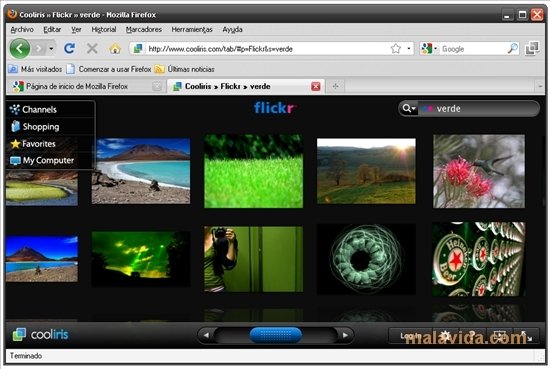
Task: Go to the Home page via house icon
Action: pyautogui.click(x=115, y=48)
